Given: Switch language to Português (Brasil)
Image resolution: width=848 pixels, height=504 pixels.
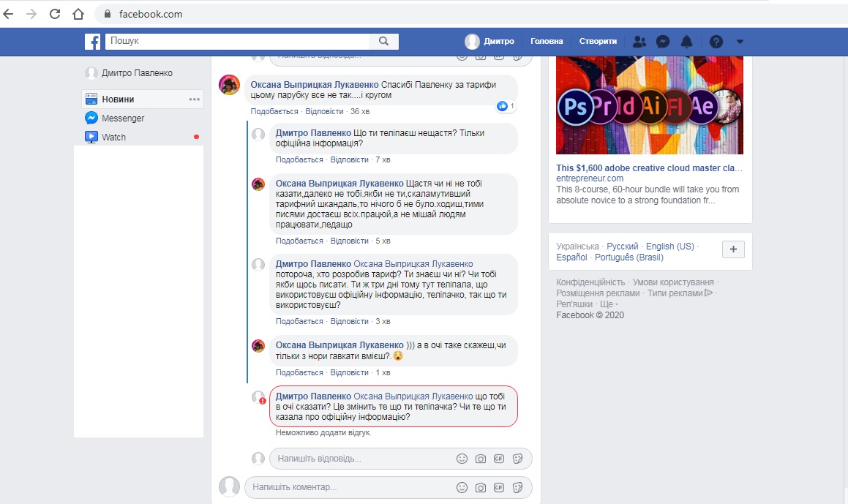Looking at the screenshot, I should [629, 257].
